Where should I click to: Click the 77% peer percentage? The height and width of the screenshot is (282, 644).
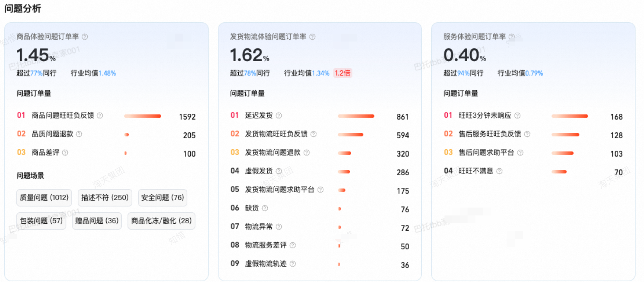[37, 73]
